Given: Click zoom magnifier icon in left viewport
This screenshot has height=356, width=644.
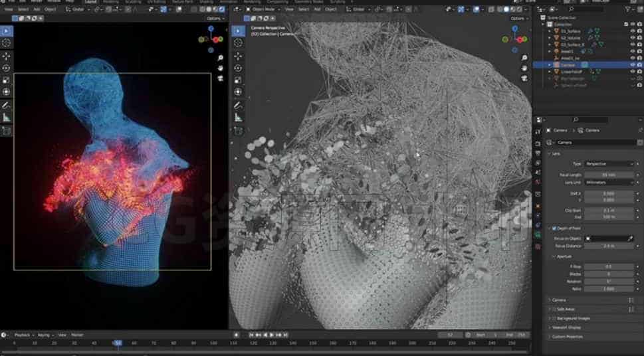Looking at the screenshot, I should click(221, 58).
